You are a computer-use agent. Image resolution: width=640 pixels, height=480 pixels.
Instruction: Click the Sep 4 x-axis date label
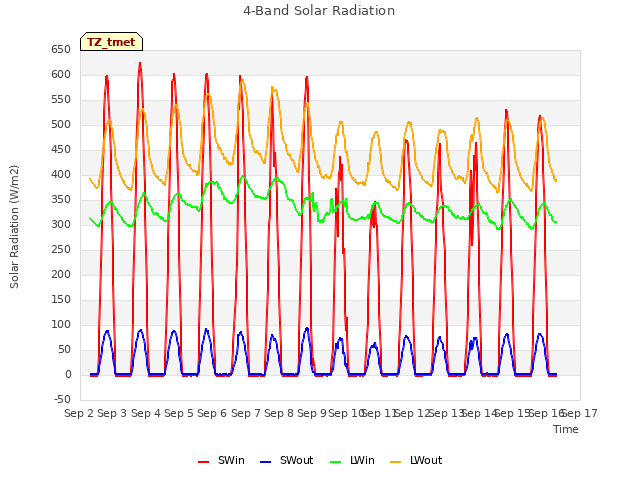click(x=146, y=413)
